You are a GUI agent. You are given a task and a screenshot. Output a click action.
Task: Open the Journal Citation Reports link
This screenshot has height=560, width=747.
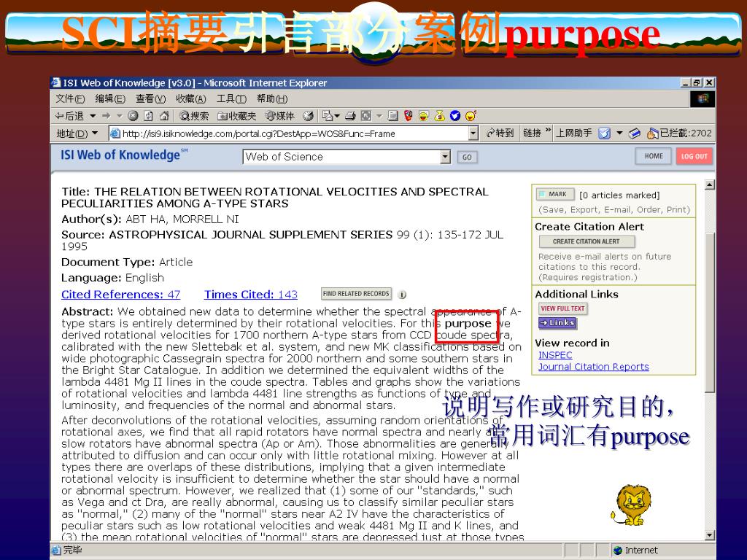(594, 367)
